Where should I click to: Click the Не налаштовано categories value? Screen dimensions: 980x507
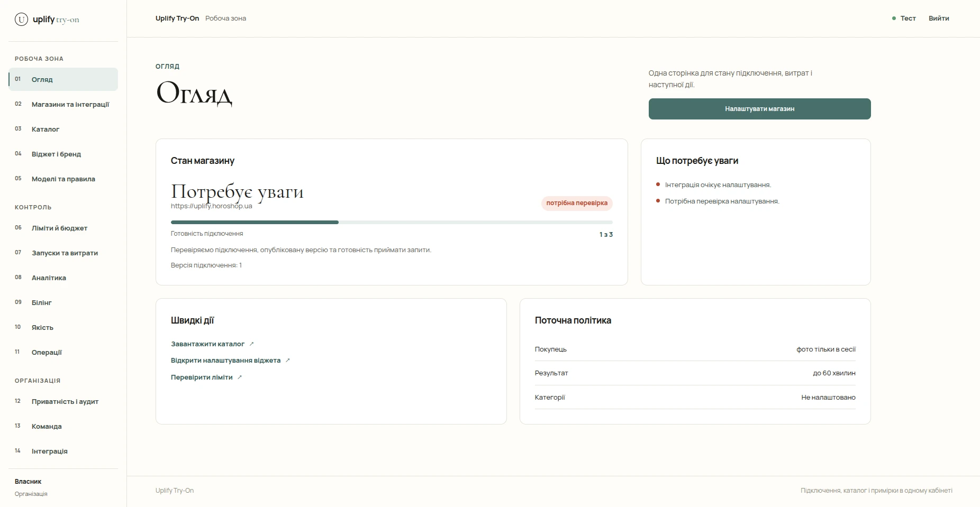click(828, 398)
